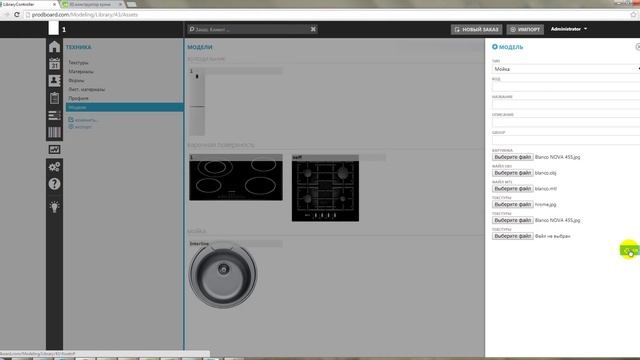Select 'Текстуры' in the library menu
640x360 pixels.
tap(78, 62)
